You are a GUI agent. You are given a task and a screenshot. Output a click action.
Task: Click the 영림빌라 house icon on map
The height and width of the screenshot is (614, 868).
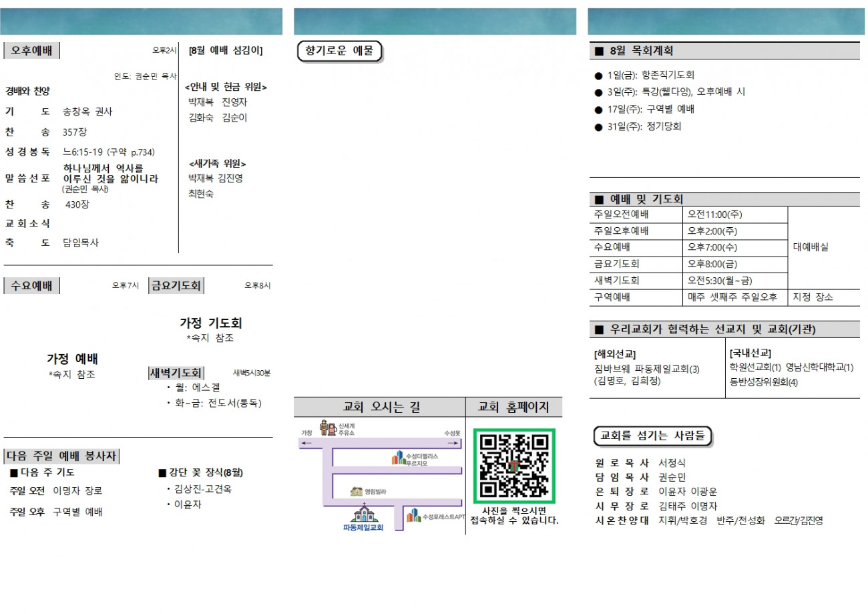[x=357, y=492]
